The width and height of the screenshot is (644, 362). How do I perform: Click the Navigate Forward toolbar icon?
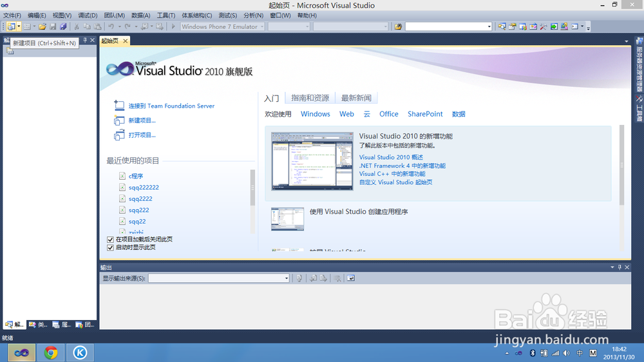click(160, 26)
